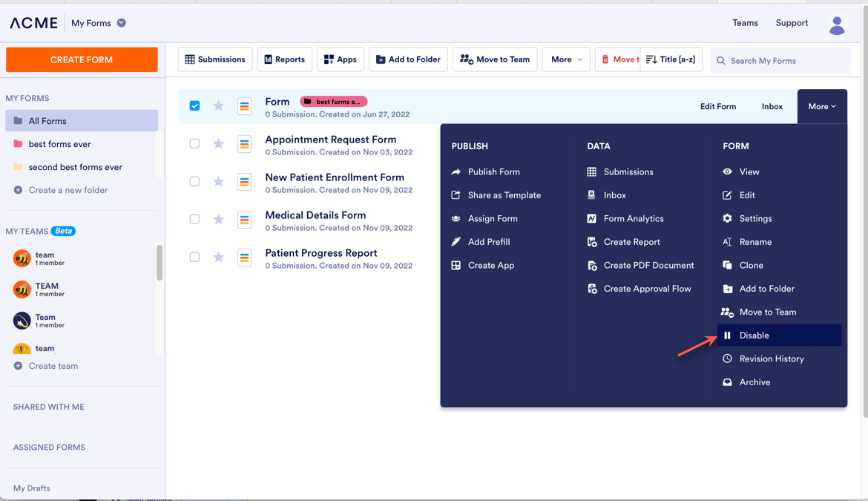Uncheck the selected Form checkbox
This screenshot has height=501, width=868.
pos(194,106)
